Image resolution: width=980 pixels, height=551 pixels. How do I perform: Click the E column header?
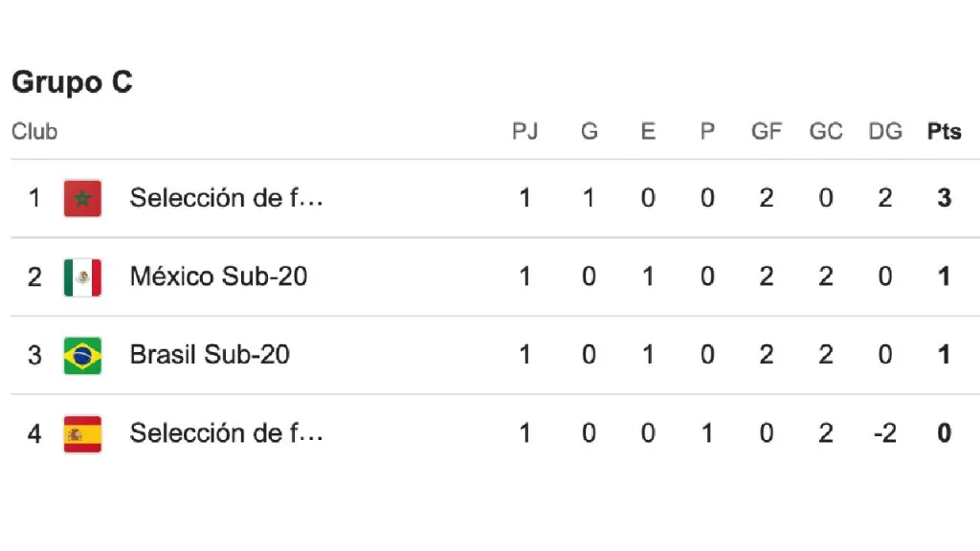(648, 131)
